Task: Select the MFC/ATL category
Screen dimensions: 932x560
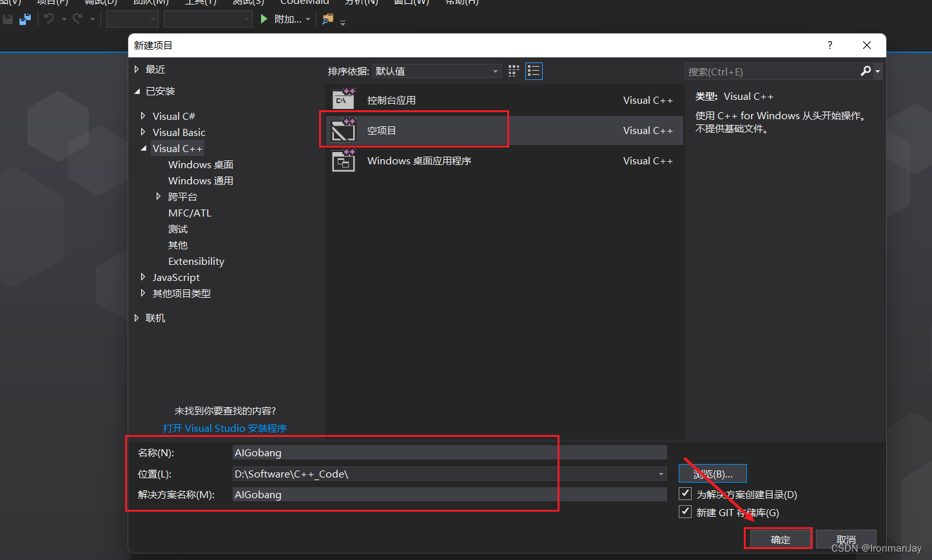Action: [189, 213]
